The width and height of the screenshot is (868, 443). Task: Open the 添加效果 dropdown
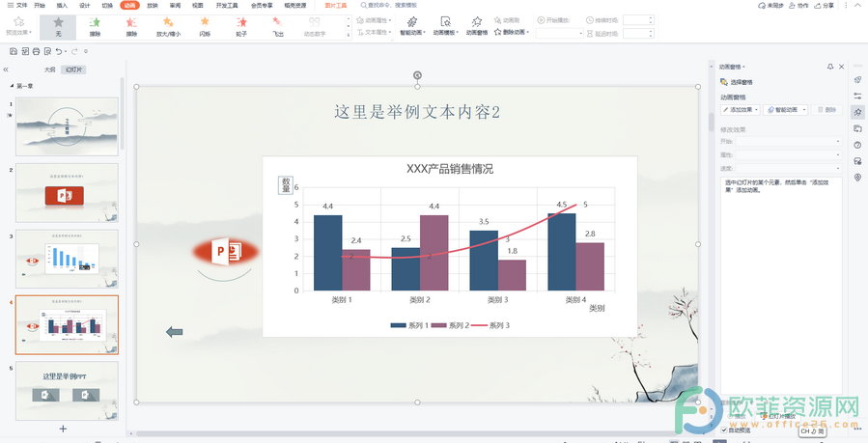[x=741, y=109]
